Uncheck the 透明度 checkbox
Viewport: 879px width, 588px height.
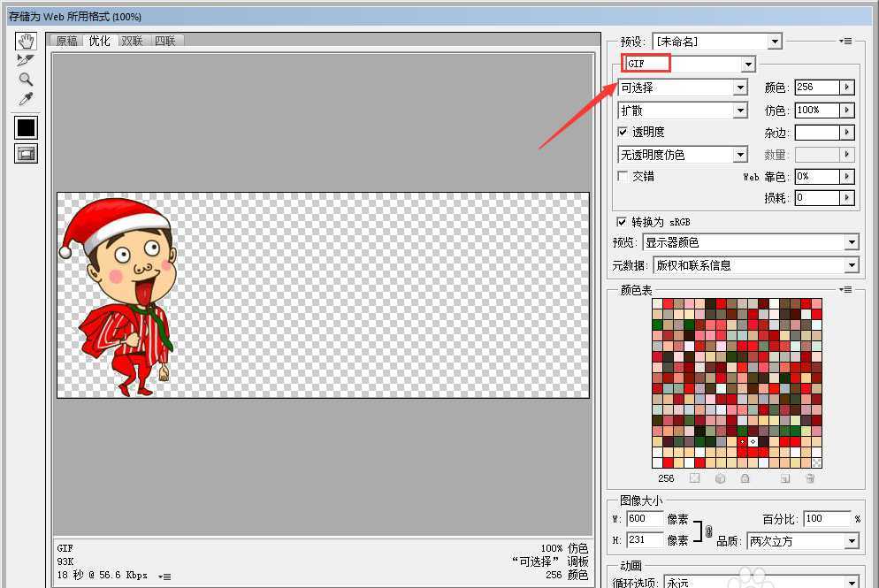pyautogui.click(x=623, y=132)
